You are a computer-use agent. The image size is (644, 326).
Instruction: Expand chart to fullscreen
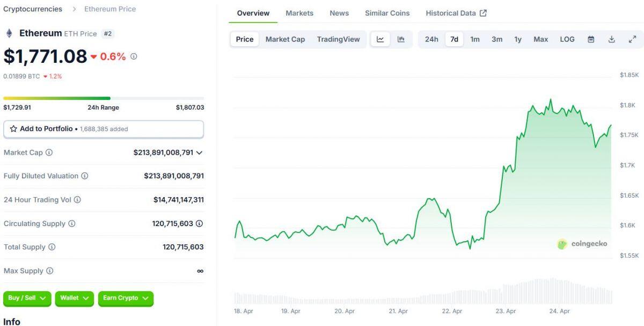pos(631,39)
